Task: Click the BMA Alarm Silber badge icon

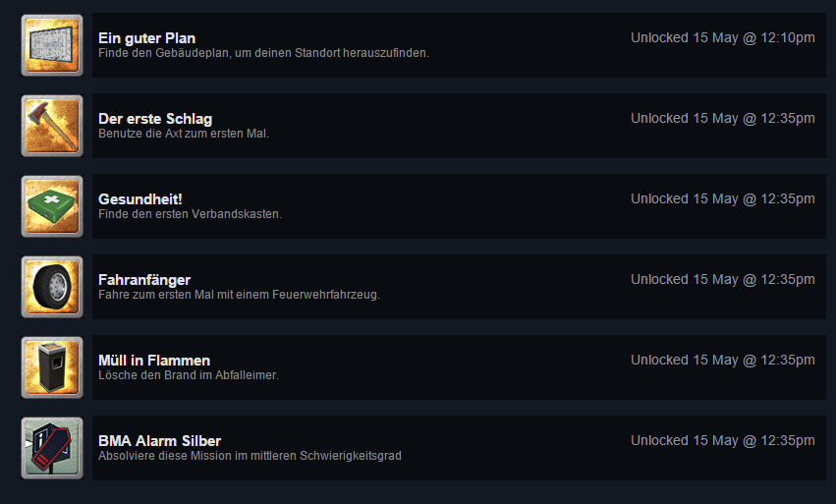Action: click(x=52, y=448)
